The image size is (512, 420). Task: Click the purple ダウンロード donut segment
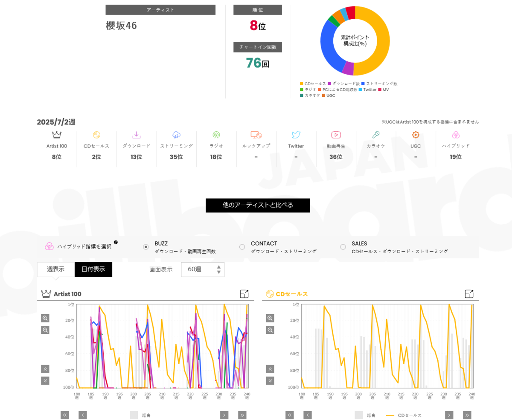click(348, 69)
